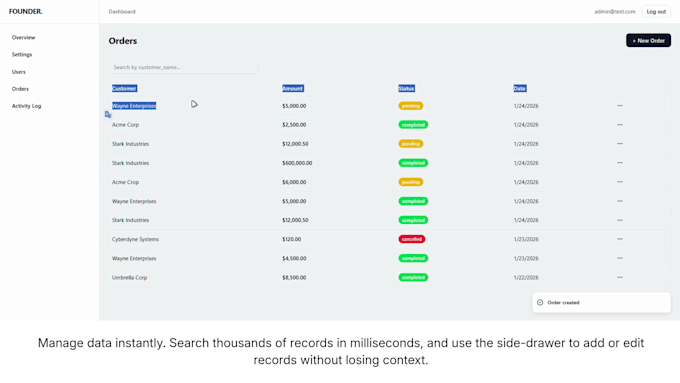Open the Overview page in sidebar
The width and height of the screenshot is (680, 383).
click(x=23, y=37)
